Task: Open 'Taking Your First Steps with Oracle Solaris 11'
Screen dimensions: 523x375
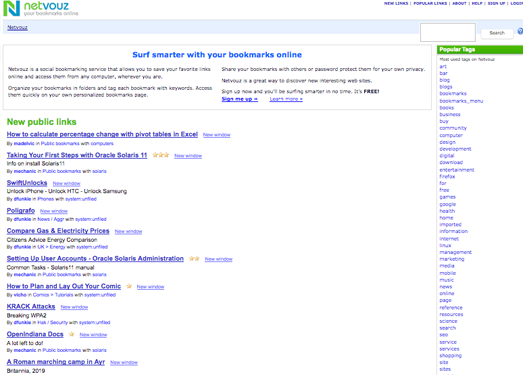Action: (x=77, y=155)
